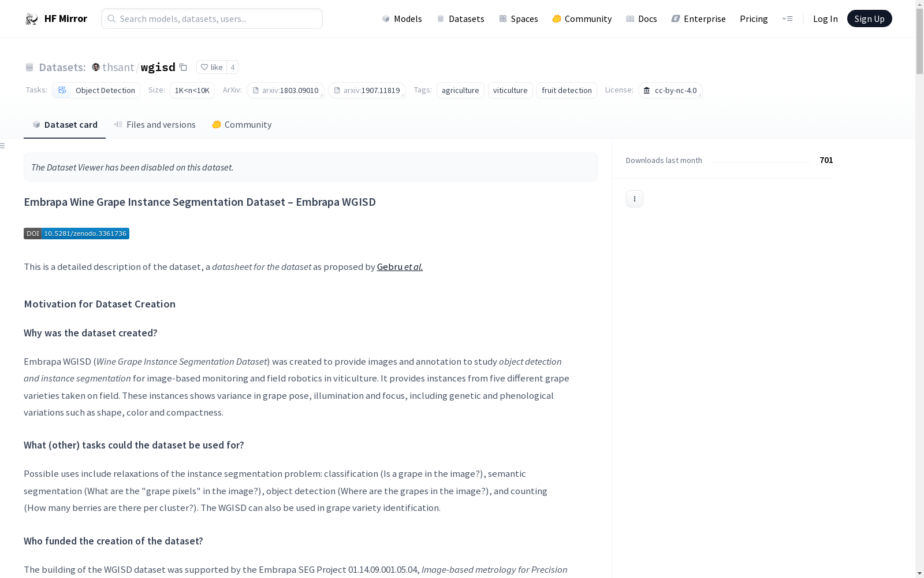Open Community in the top navigation
924x578 pixels.
coord(582,18)
